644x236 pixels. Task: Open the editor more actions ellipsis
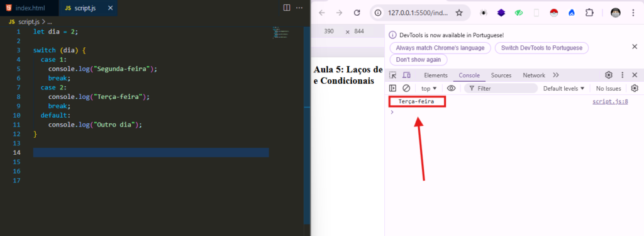click(x=299, y=8)
